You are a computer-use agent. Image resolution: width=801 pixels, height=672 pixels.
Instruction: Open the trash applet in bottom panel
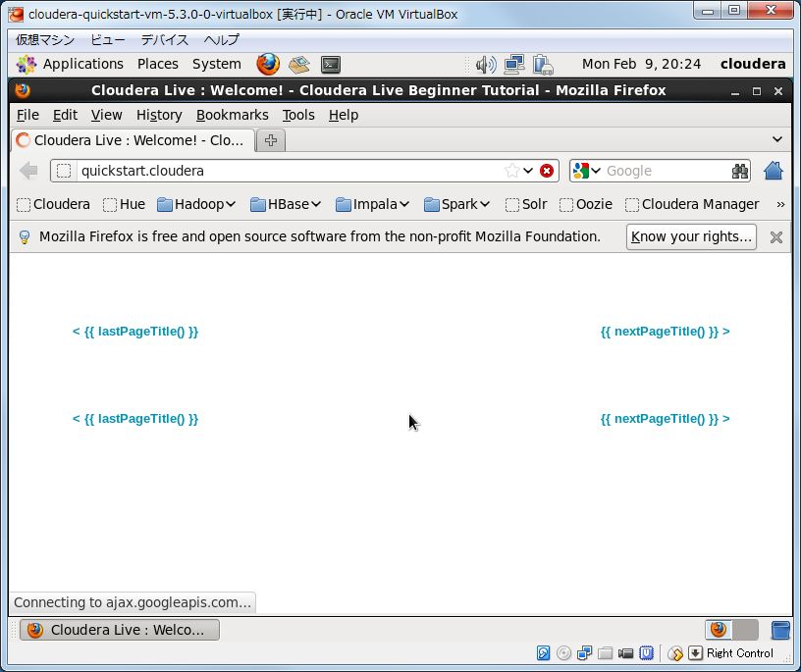click(x=780, y=630)
